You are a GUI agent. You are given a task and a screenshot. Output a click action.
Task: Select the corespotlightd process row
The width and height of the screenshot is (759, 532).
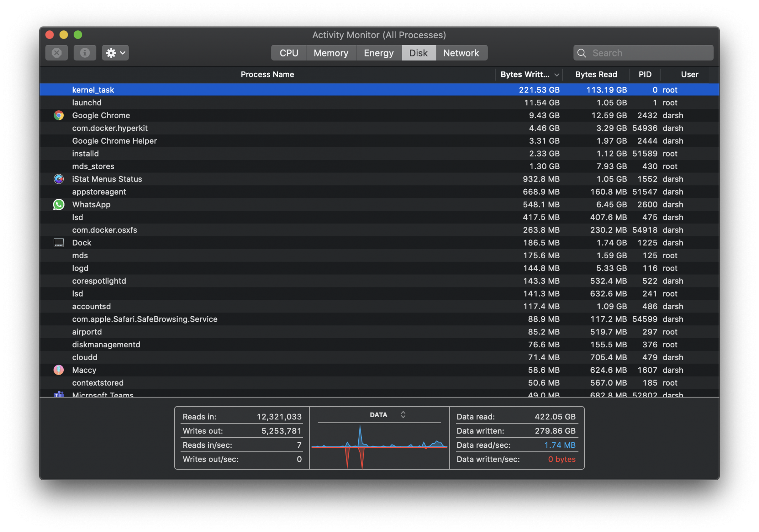[379, 281]
